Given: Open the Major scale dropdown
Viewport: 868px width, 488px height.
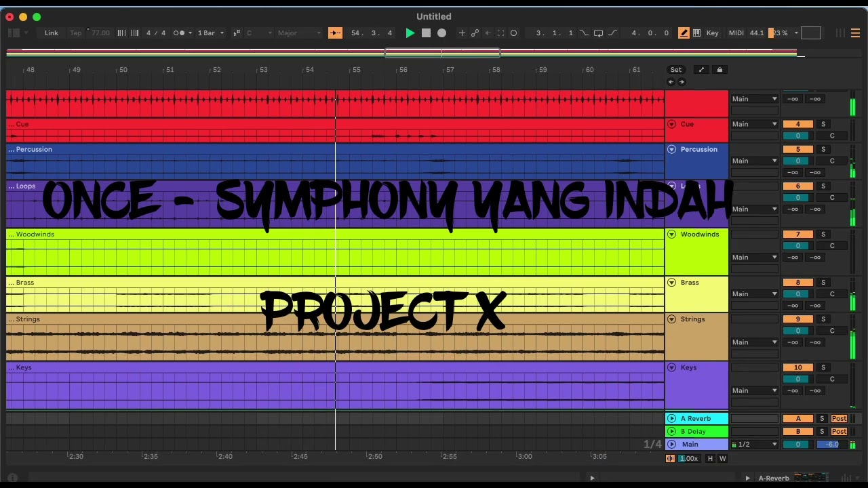Looking at the screenshot, I should (x=299, y=33).
